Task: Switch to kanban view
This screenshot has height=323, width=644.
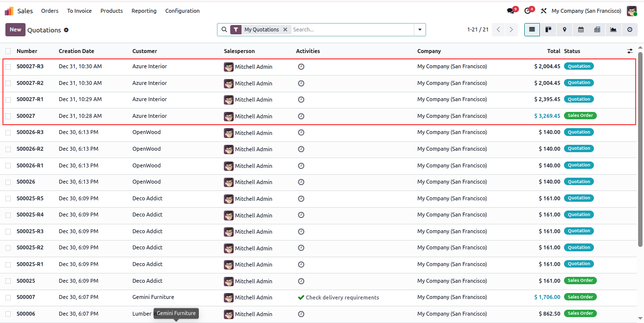Action: 548,29
